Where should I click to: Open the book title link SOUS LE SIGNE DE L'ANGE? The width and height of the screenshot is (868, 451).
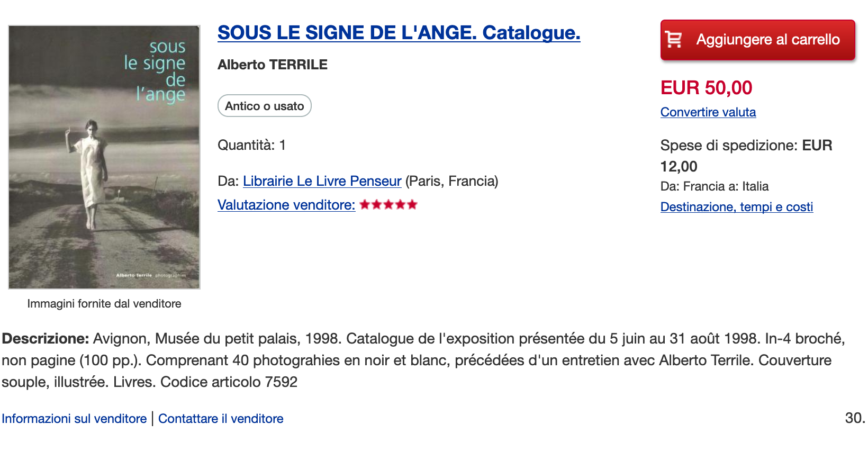coord(399,33)
